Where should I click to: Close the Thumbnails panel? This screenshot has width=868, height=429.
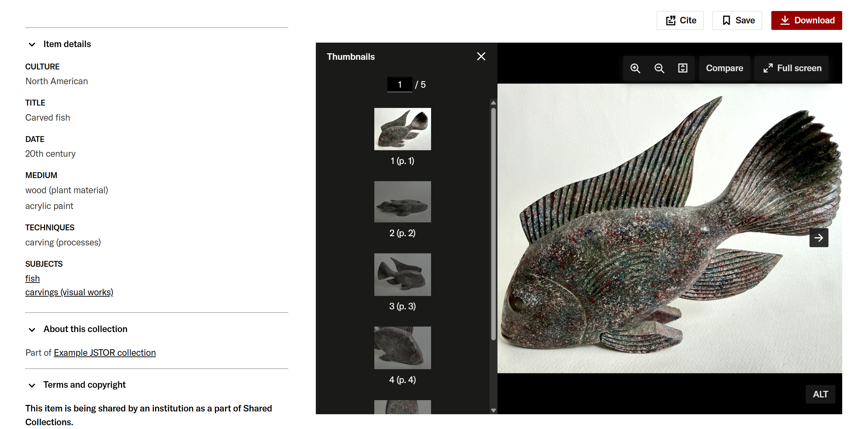click(481, 56)
